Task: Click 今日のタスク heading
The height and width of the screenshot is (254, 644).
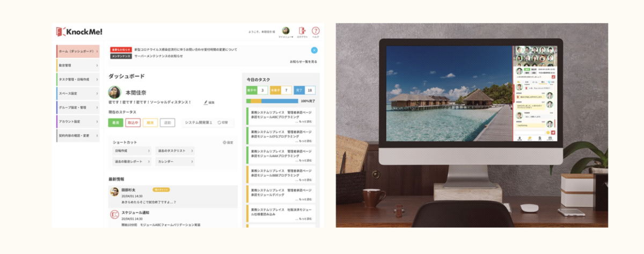Action: pos(259,79)
